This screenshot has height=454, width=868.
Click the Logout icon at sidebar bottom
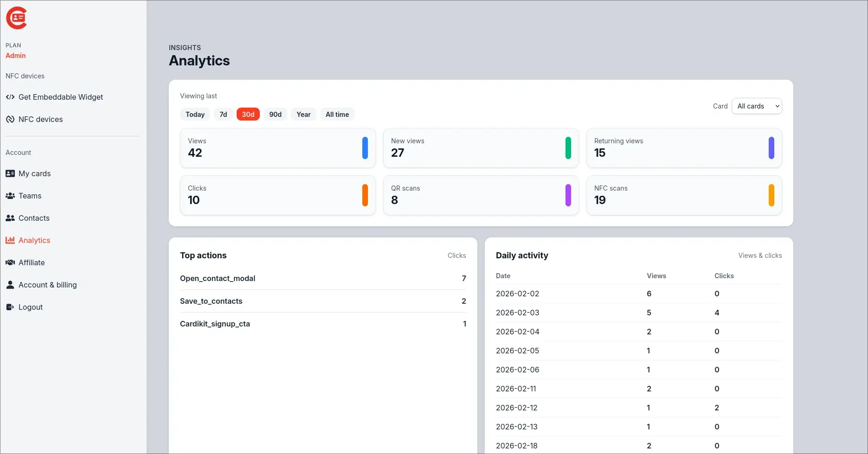[x=10, y=307]
